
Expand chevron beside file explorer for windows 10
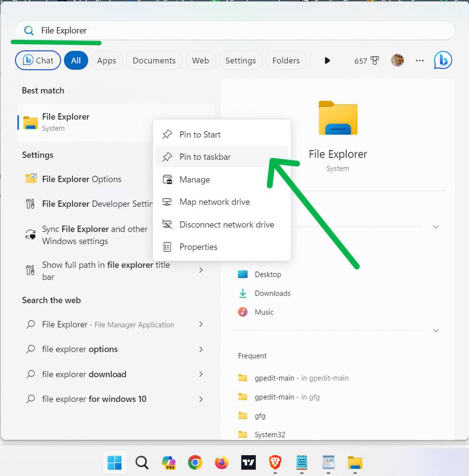(201, 399)
